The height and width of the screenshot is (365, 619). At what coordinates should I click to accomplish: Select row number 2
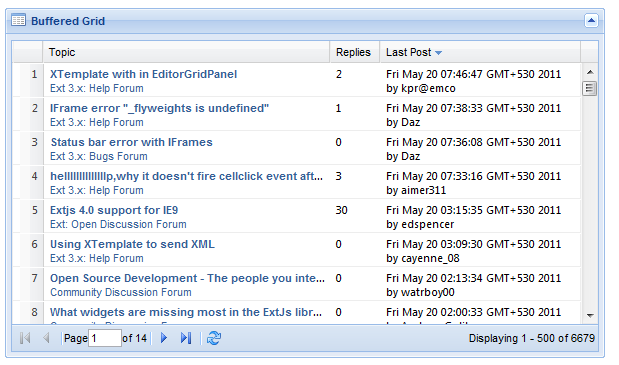click(x=34, y=108)
